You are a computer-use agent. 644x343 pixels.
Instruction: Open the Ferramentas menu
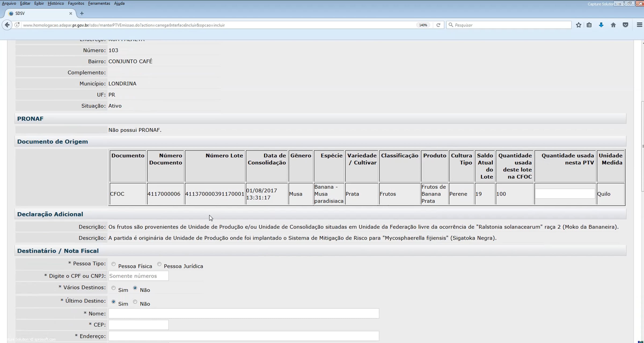click(99, 3)
